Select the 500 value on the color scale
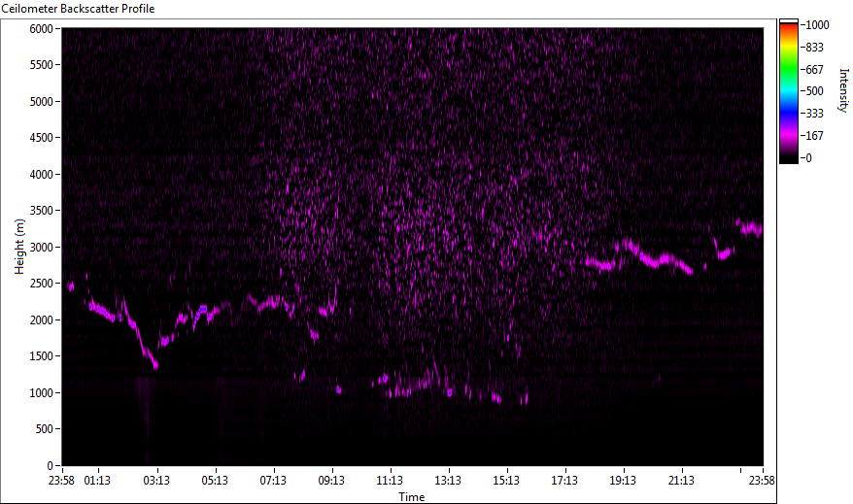This screenshot has height=504, width=853. click(814, 91)
